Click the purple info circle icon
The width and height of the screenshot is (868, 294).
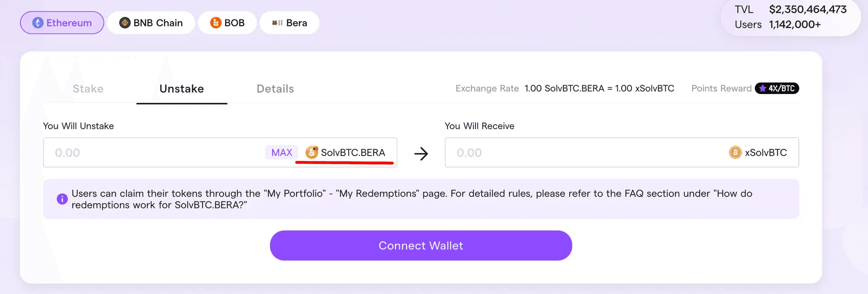62,199
